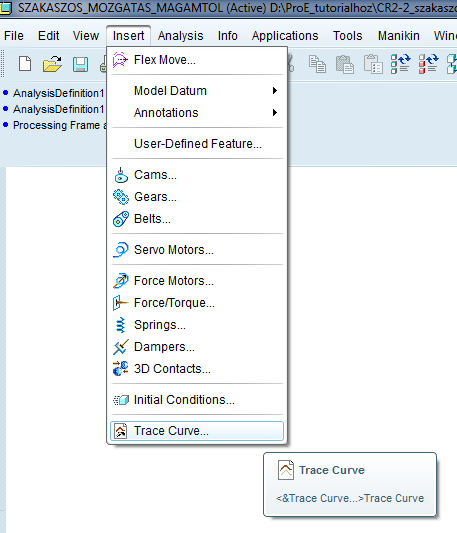Choose Flex Move... menu entry
Screen dimensions: 457x533
[x=197, y=60]
